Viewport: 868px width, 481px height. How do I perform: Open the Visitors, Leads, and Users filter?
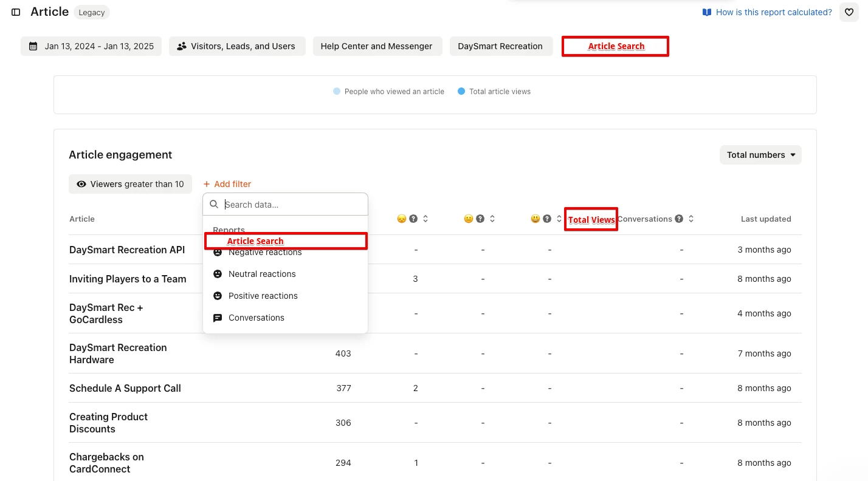click(x=237, y=46)
